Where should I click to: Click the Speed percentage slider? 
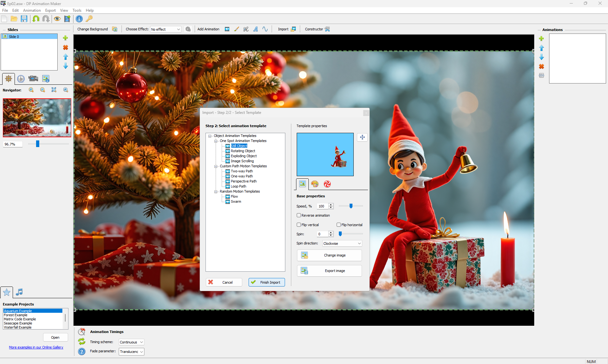(x=351, y=206)
